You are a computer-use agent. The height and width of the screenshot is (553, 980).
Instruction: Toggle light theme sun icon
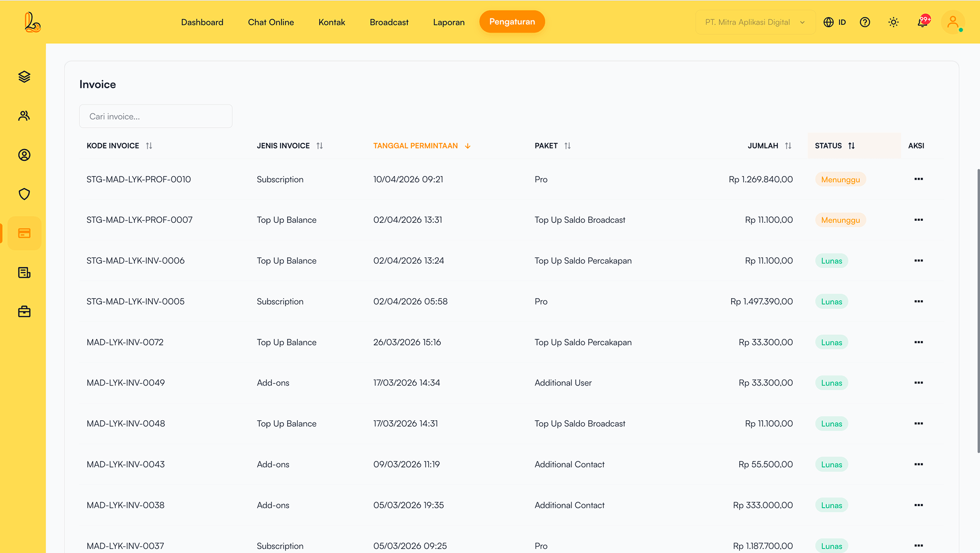(x=893, y=22)
